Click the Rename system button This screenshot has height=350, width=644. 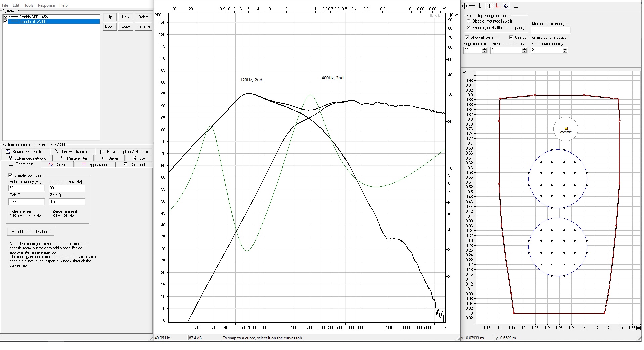click(143, 26)
